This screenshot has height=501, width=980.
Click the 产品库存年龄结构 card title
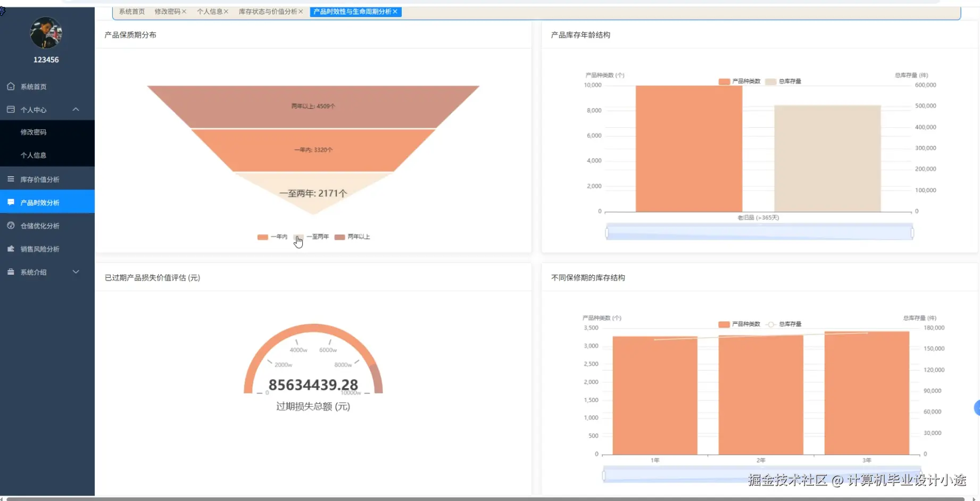(x=580, y=35)
